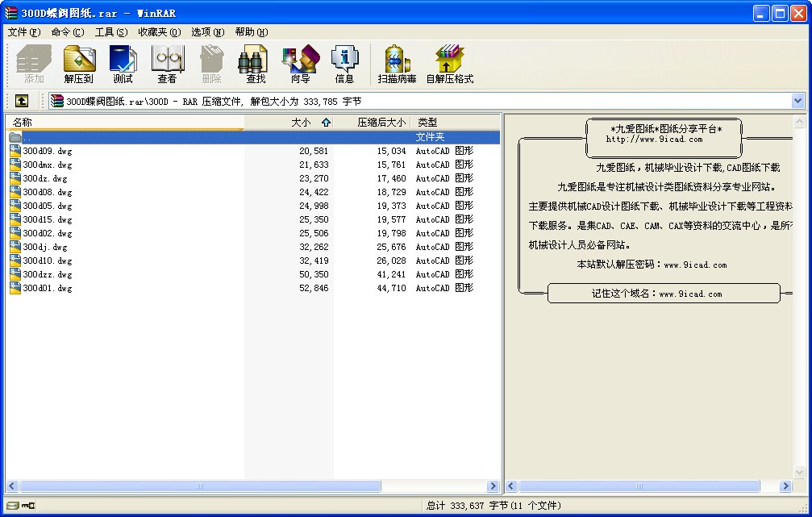Open the View (查看) file icon

[167, 64]
